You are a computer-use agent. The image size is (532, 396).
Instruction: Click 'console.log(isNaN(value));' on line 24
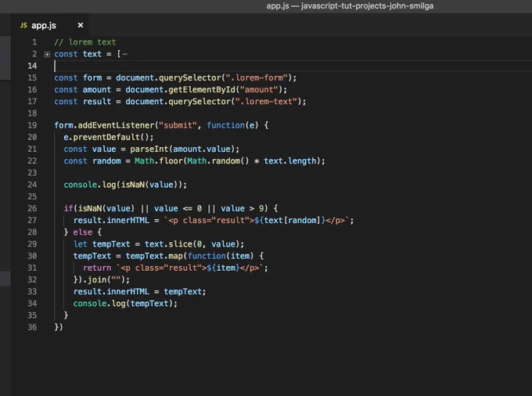[125, 185]
